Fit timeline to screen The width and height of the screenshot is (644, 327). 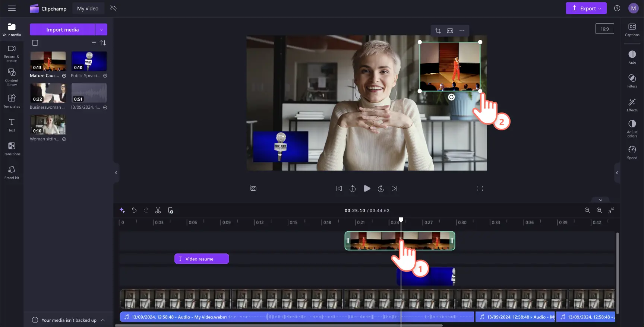pos(611,210)
